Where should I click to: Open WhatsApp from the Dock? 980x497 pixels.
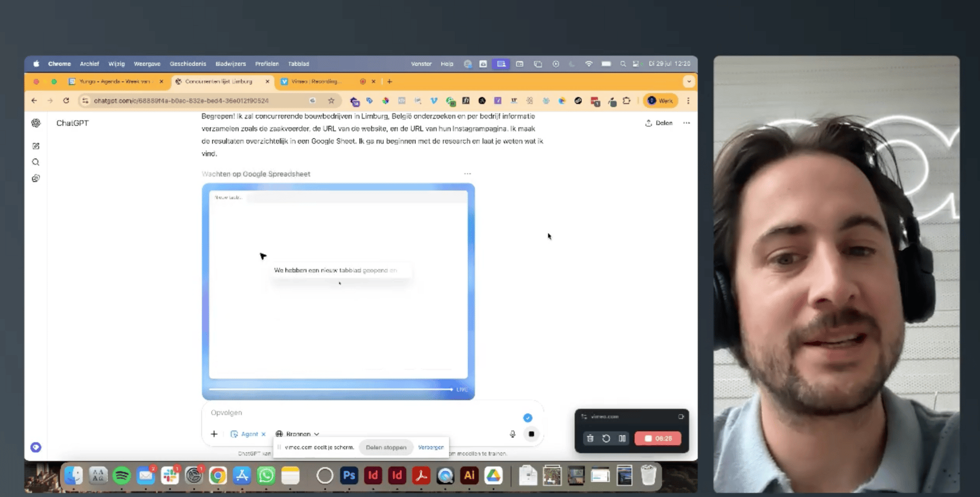266,476
